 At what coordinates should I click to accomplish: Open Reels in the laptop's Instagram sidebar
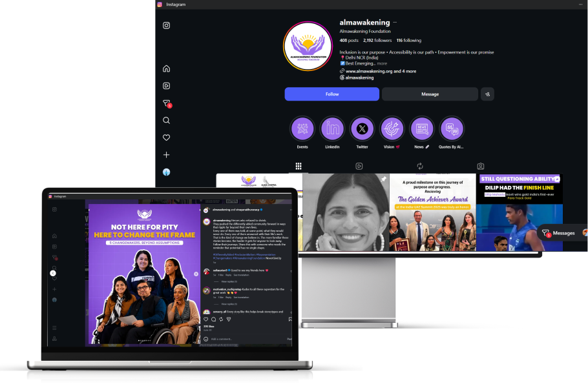pos(54,247)
